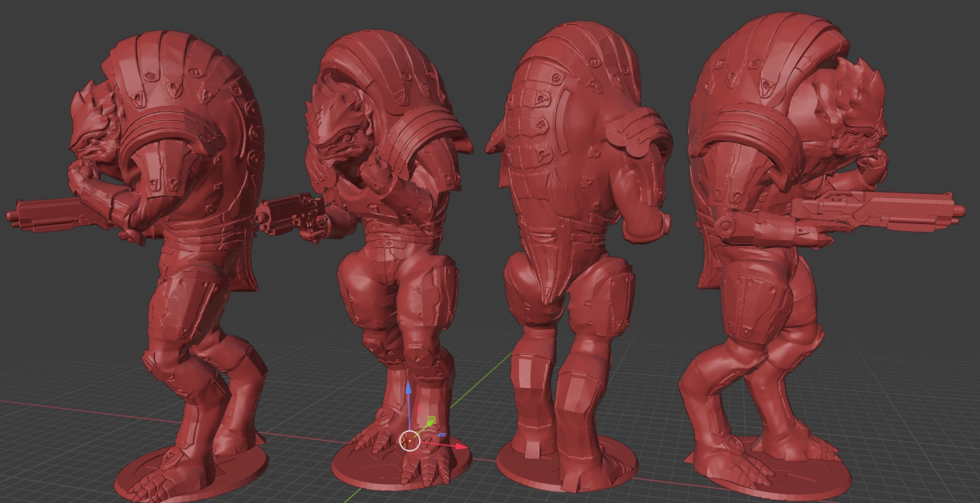Click the blue Z-axis move arrow
Screen dimensions: 980x503
(x=409, y=387)
